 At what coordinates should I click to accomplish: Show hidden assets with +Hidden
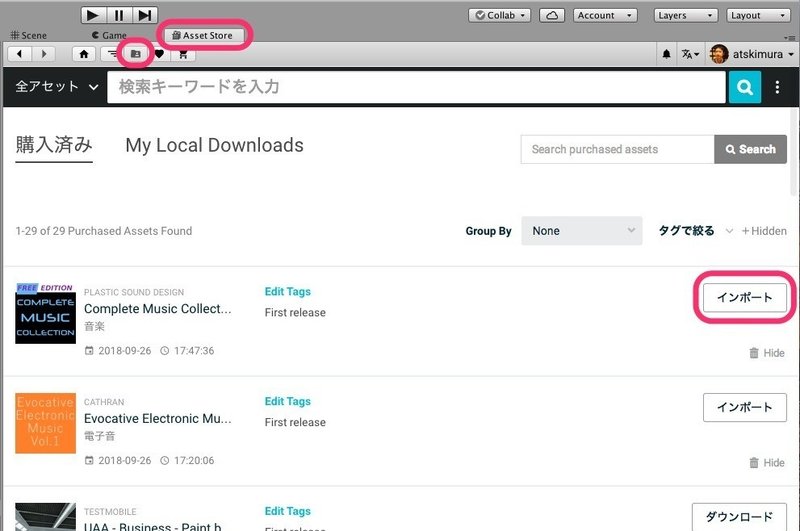[764, 231]
